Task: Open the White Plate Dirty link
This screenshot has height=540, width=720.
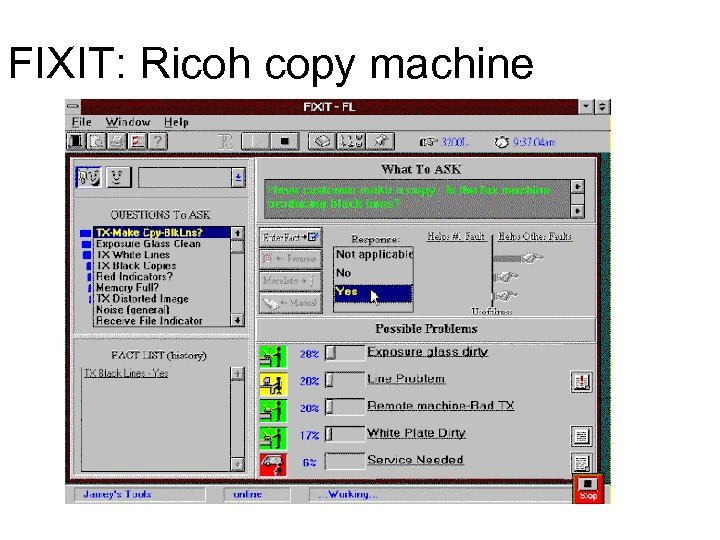Action: point(416,433)
